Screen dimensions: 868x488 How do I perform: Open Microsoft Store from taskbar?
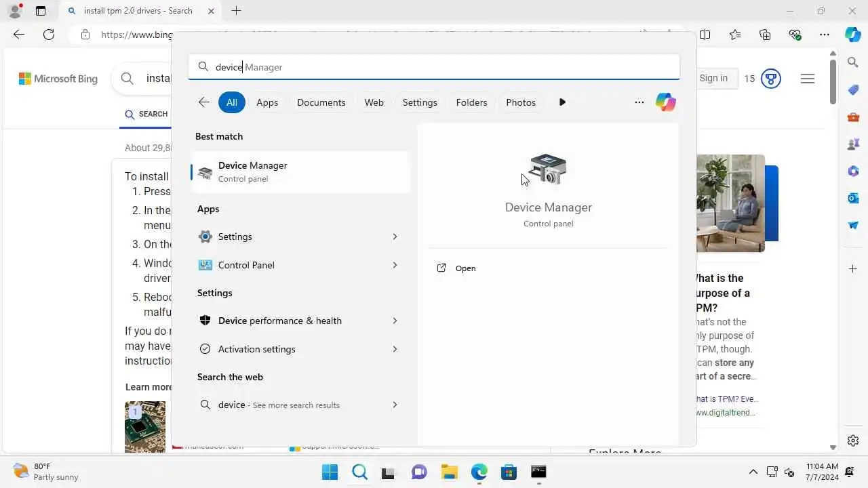point(509,472)
